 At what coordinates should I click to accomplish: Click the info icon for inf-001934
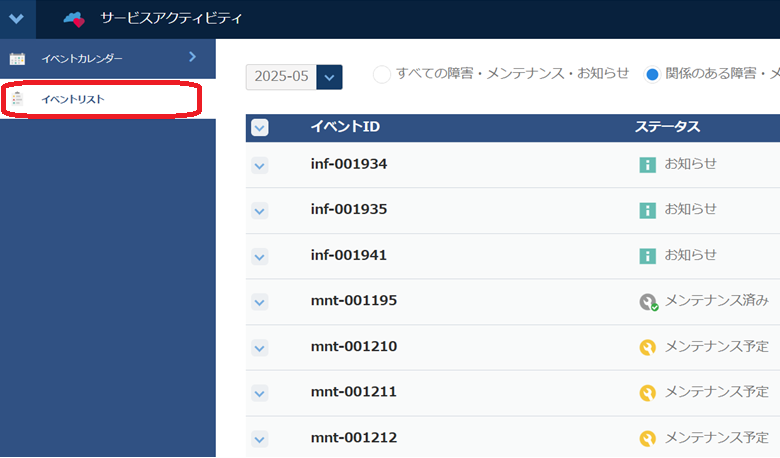647,165
